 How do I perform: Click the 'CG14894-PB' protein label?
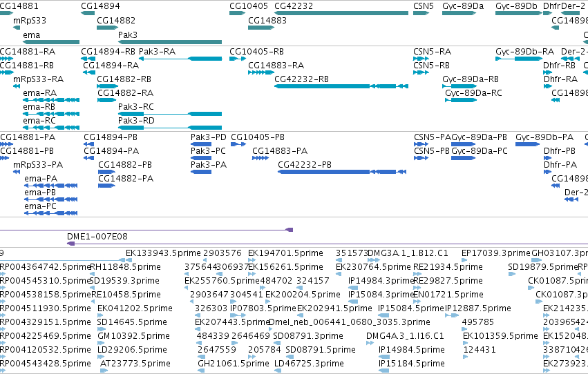pyautogui.click(x=111, y=137)
